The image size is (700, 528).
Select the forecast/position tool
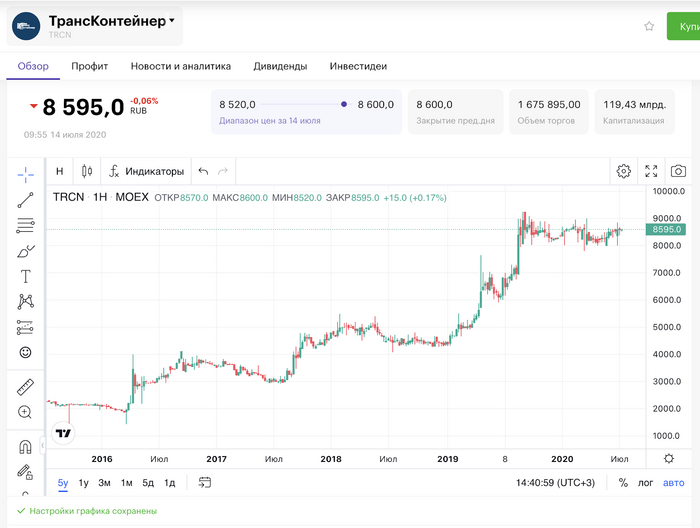25,327
